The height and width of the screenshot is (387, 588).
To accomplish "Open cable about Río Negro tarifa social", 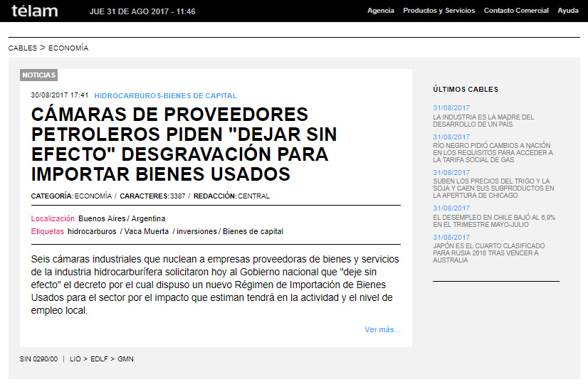I will (493, 152).
